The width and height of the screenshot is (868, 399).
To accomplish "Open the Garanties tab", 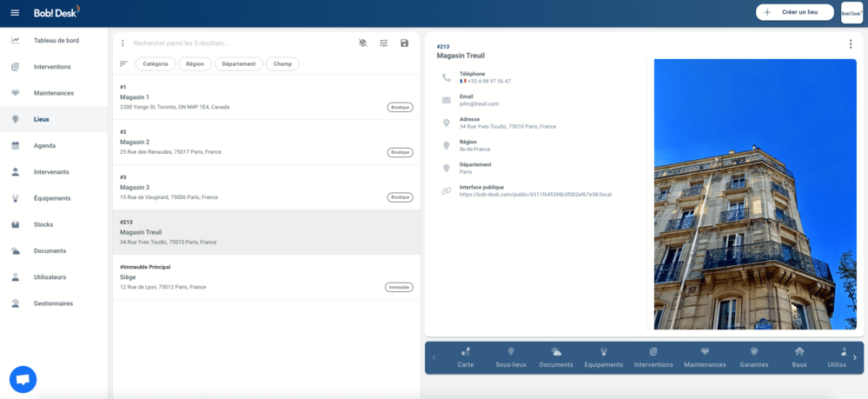I will (x=753, y=358).
